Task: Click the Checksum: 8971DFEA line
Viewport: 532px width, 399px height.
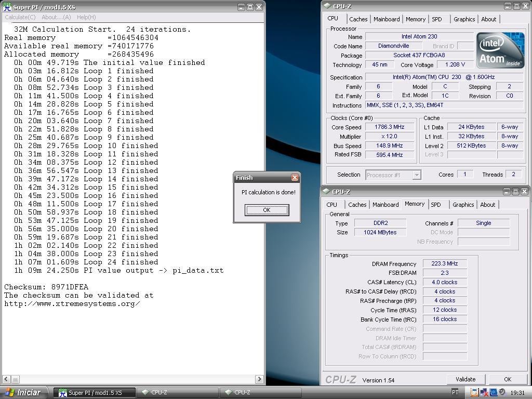Action: click(x=46, y=287)
